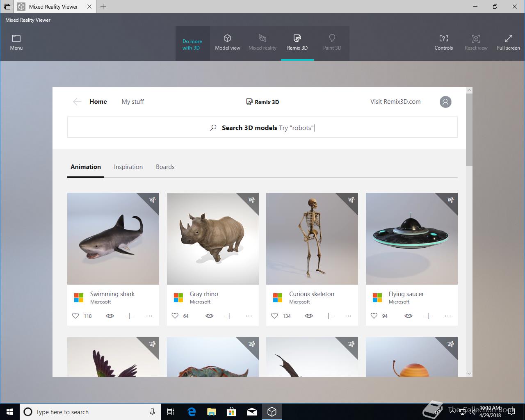Add Swimming shark with plus icon
525x420 pixels.
130,316
